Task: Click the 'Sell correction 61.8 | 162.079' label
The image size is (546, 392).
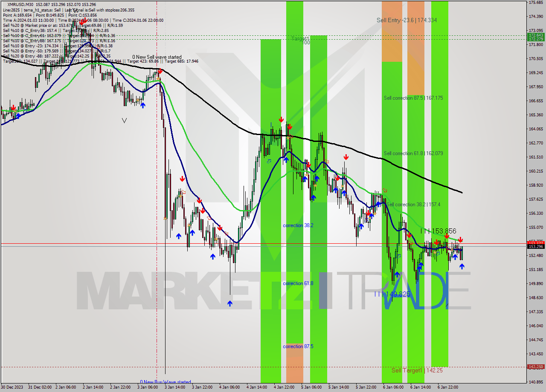Action: pos(413,153)
